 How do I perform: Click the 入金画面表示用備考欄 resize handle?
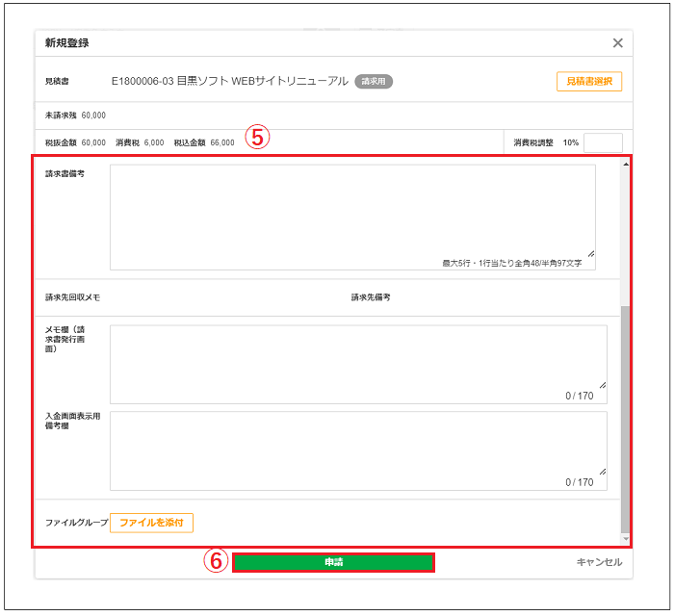[603, 471]
